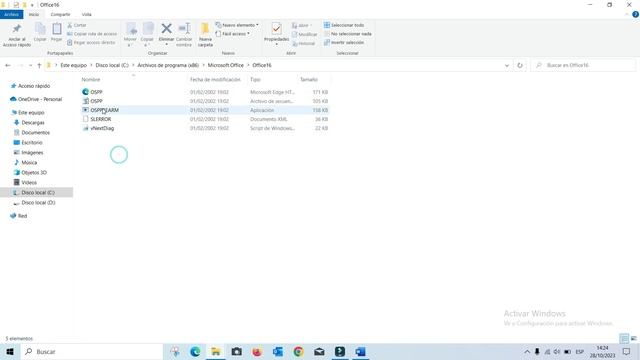Go up one folder level arrow
640x360 pixels.
point(39,65)
